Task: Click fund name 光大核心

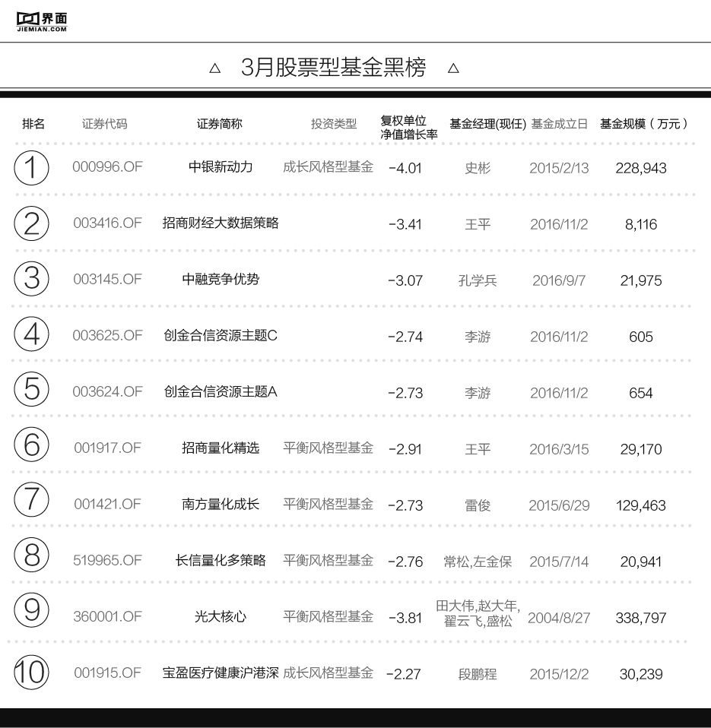Action: (221, 616)
